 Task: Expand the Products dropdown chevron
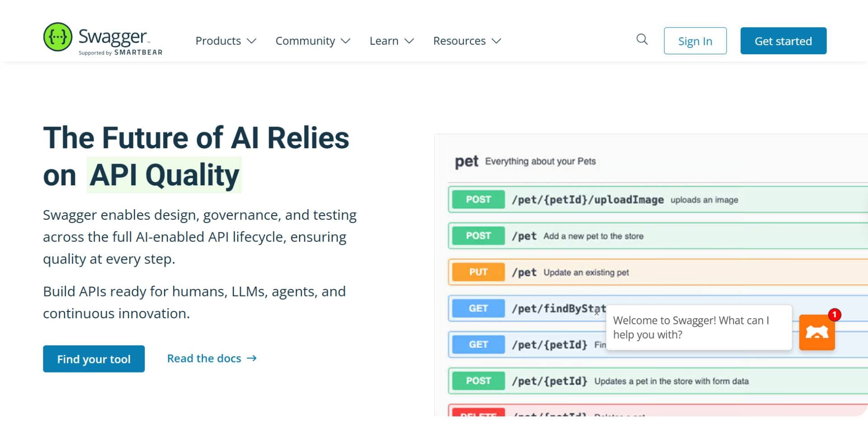click(252, 41)
